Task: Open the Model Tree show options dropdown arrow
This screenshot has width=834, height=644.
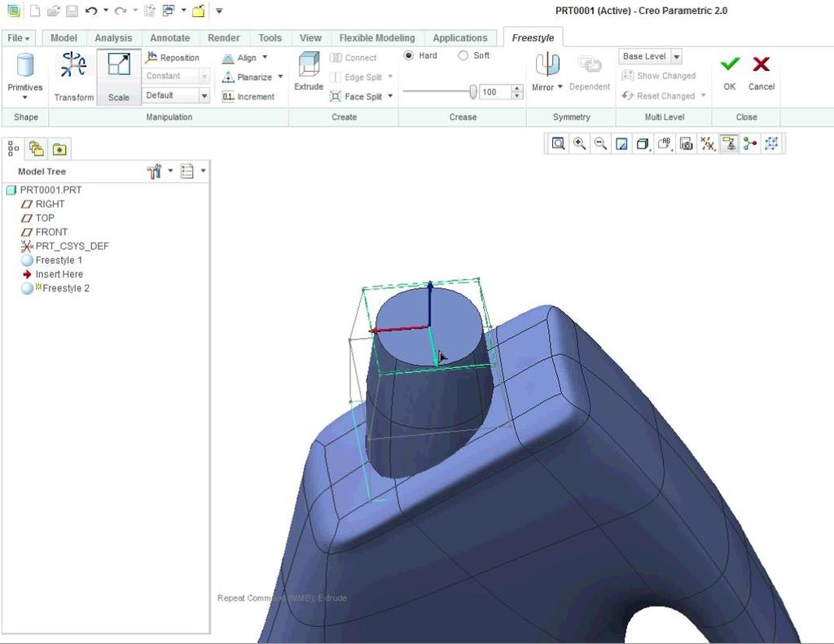Action: click(203, 171)
